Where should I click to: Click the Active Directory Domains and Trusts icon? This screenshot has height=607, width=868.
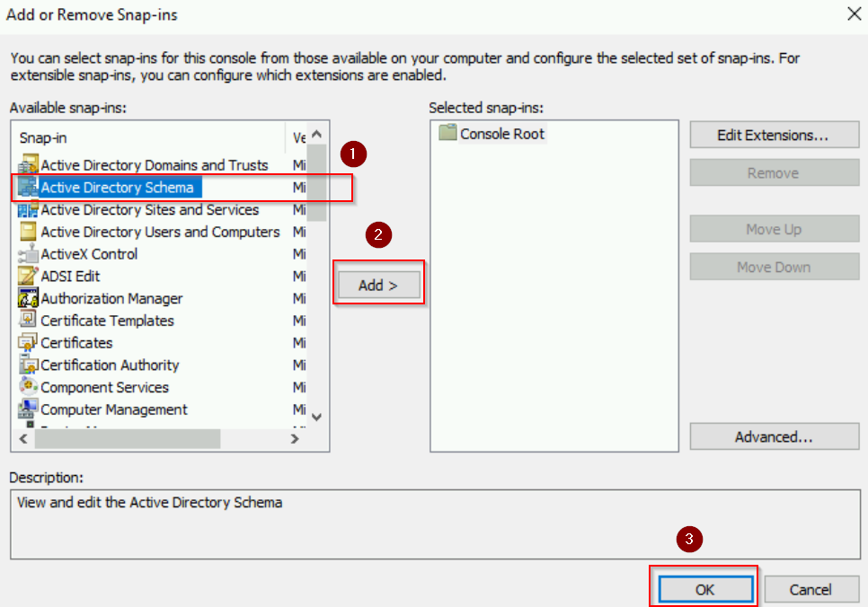coord(28,165)
